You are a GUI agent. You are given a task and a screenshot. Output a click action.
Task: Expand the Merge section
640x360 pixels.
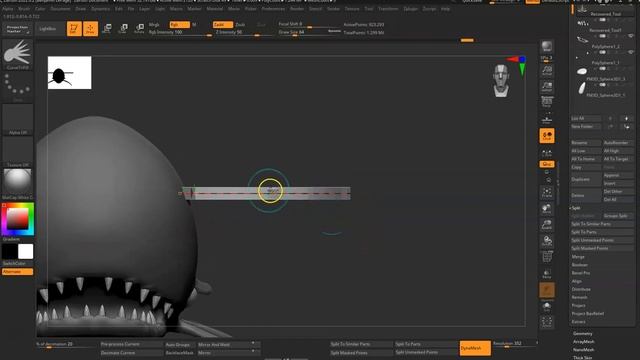[x=578, y=257]
